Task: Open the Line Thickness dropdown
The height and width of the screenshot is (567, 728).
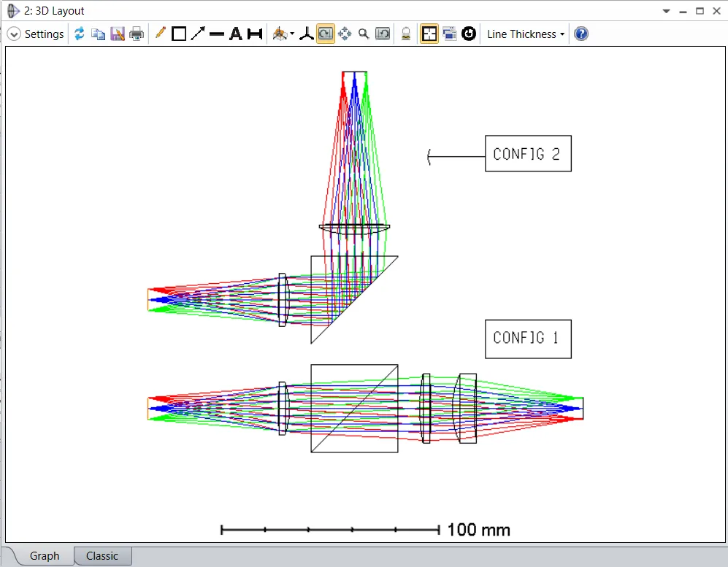Action: [x=526, y=34]
